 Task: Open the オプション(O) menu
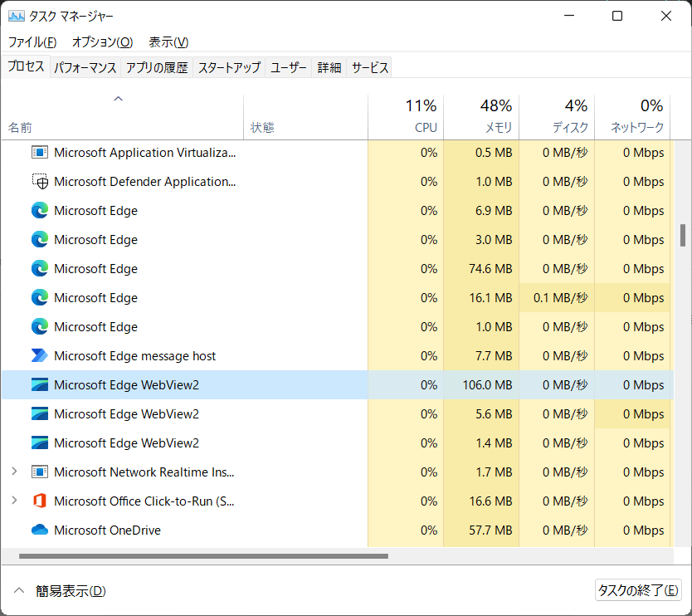[x=102, y=42]
